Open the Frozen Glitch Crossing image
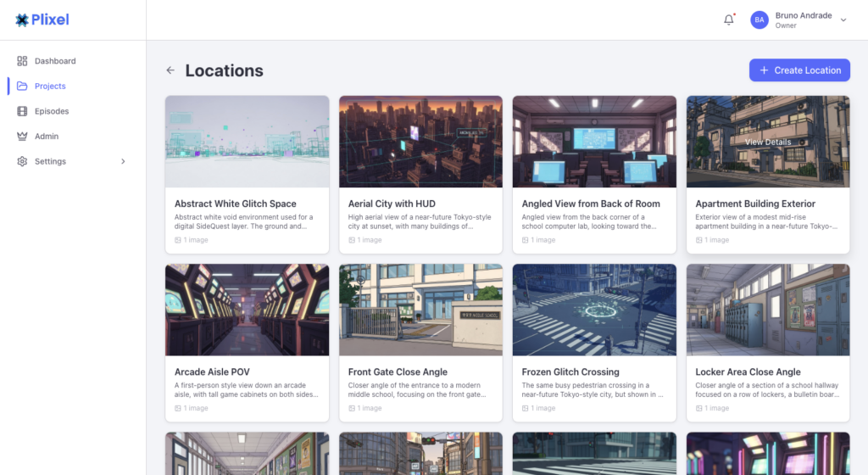The width and height of the screenshot is (868, 475). (x=594, y=310)
